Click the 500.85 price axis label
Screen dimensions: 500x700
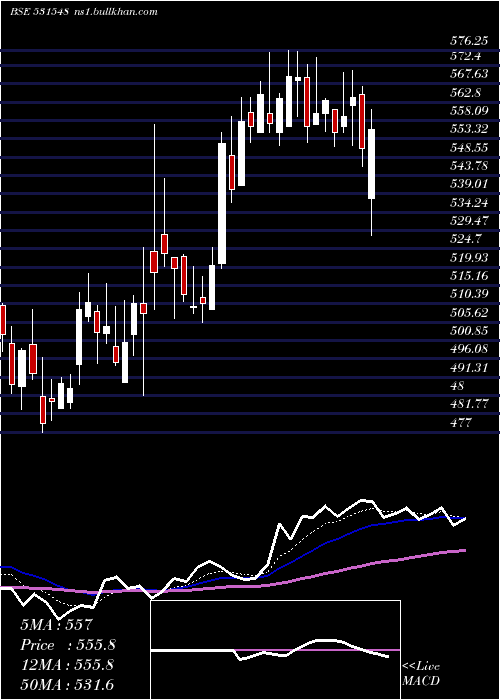click(x=469, y=330)
